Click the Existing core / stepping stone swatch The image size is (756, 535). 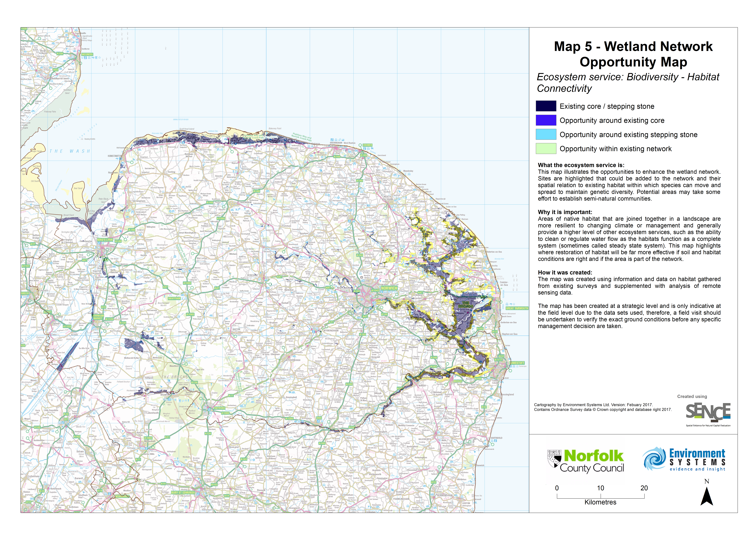tap(546, 106)
